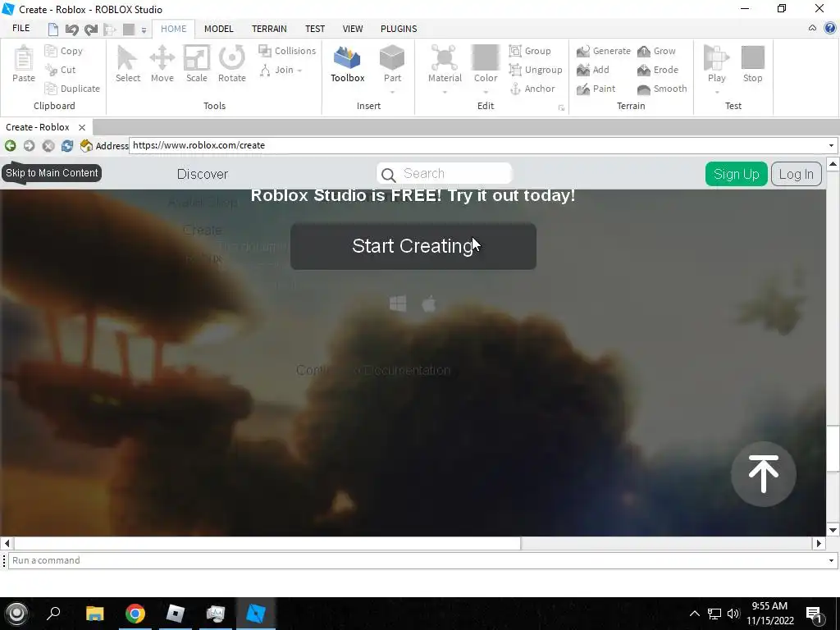Click Skip to Main Content

52,173
